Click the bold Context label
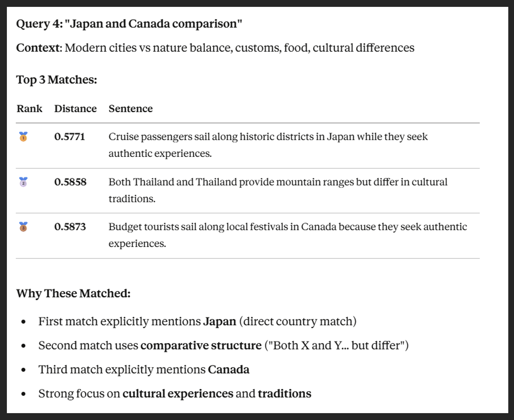 [39, 48]
